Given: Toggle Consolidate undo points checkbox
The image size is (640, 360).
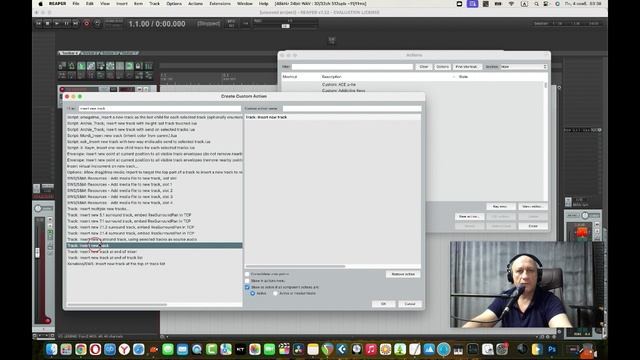Looking at the screenshot, I should click(x=247, y=274).
